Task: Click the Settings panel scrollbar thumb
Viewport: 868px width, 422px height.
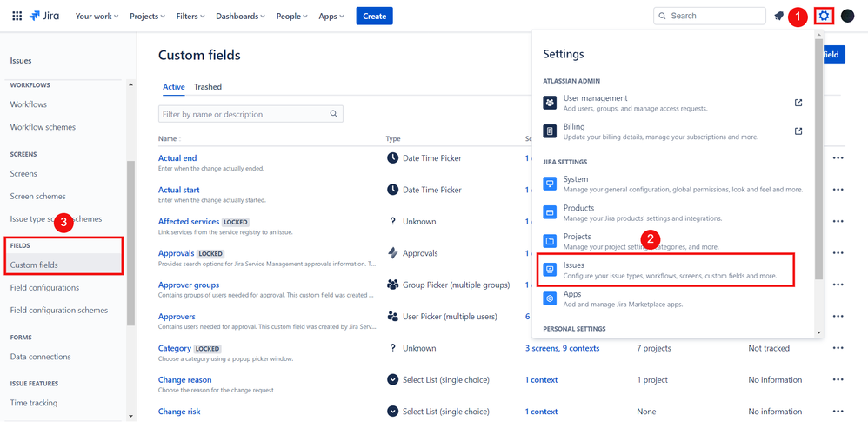Action: pos(818,159)
